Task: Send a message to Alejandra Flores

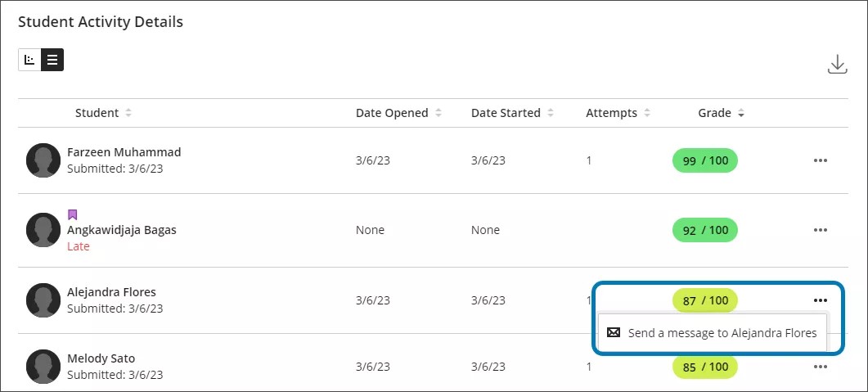Action: click(x=713, y=333)
